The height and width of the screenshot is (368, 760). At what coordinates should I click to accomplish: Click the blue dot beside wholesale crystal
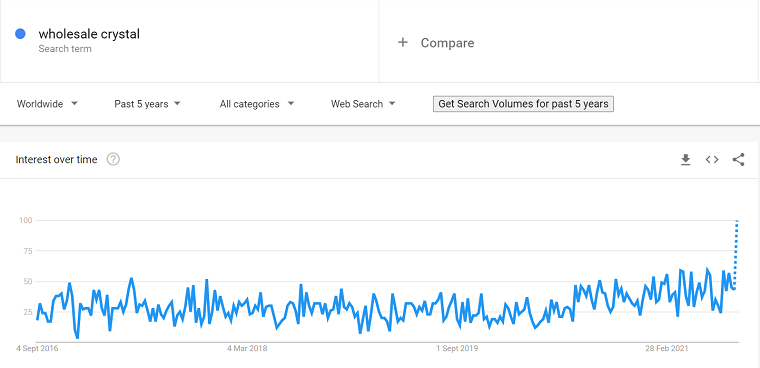point(20,34)
